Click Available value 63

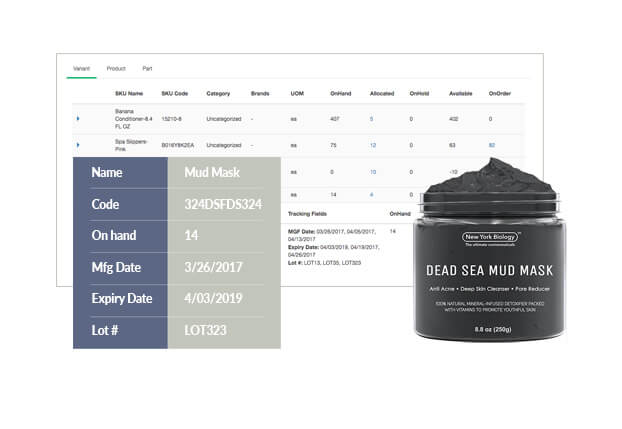click(452, 145)
